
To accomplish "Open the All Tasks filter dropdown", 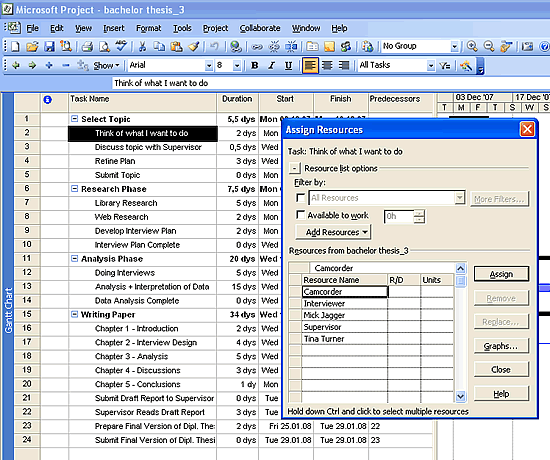I will [431, 66].
